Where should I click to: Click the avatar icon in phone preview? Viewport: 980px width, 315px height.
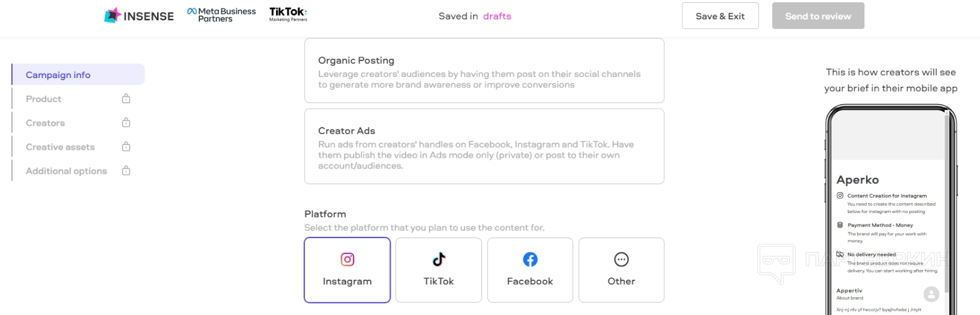[x=931, y=294]
